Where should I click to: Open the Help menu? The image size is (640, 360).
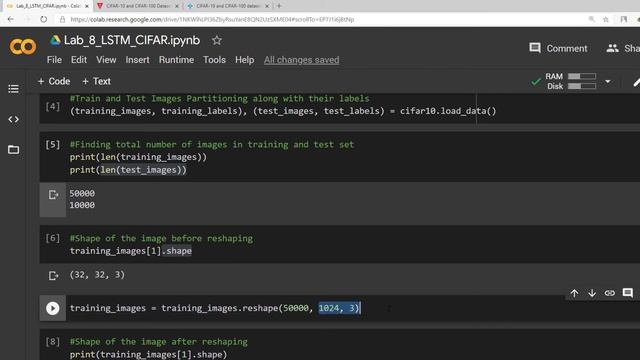coord(244,60)
